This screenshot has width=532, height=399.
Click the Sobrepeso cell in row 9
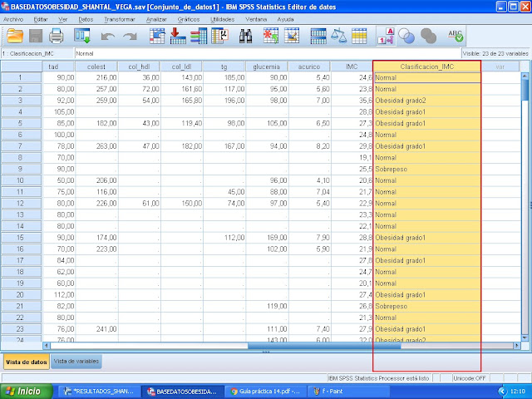pos(426,169)
